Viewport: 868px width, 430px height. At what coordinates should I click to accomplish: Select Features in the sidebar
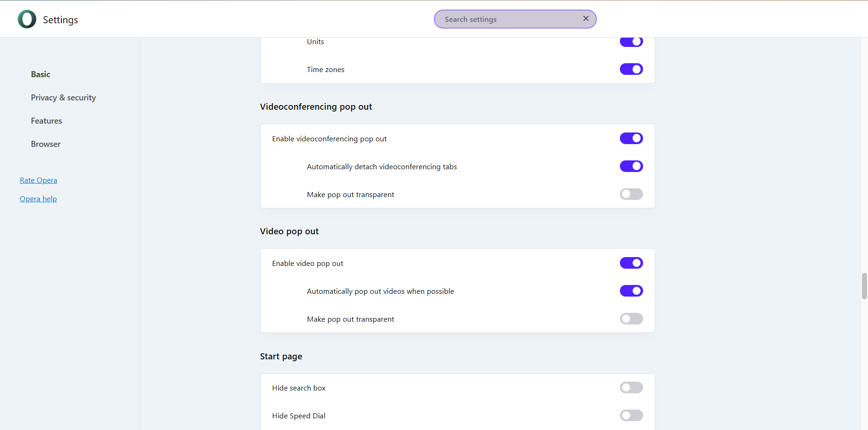pos(46,121)
